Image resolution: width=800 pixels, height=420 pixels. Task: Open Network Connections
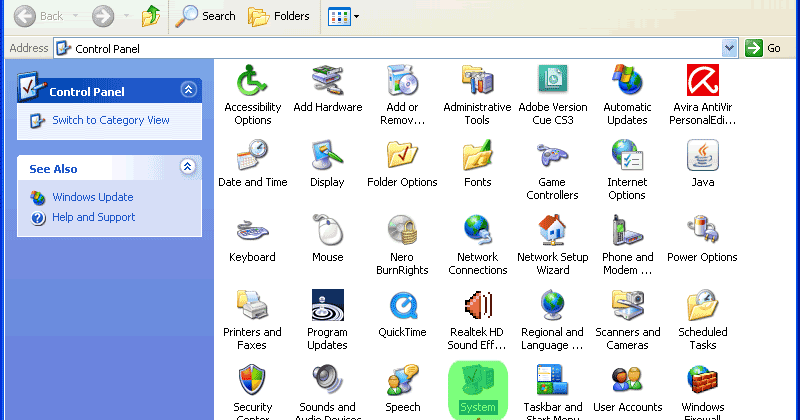coord(478,245)
